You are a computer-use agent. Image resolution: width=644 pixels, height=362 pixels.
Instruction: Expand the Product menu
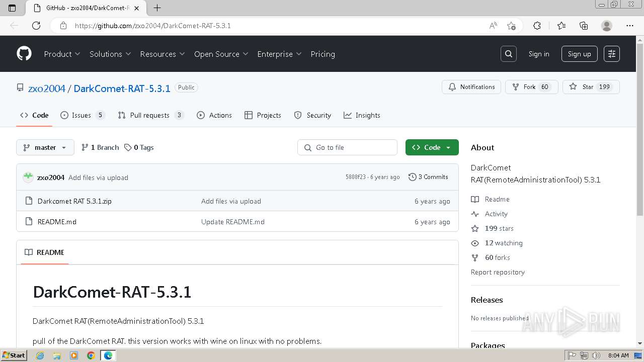pyautogui.click(x=62, y=54)
